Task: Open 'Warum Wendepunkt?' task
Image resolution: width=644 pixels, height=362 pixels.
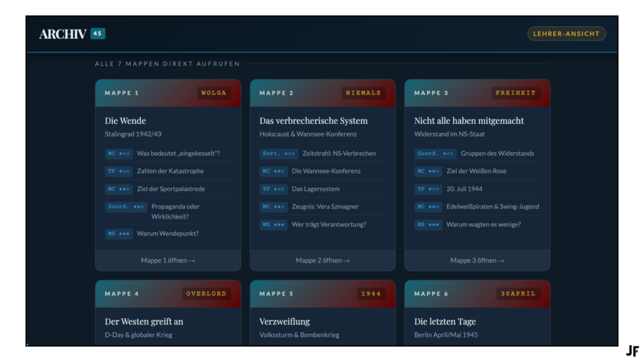Action: 167,234
